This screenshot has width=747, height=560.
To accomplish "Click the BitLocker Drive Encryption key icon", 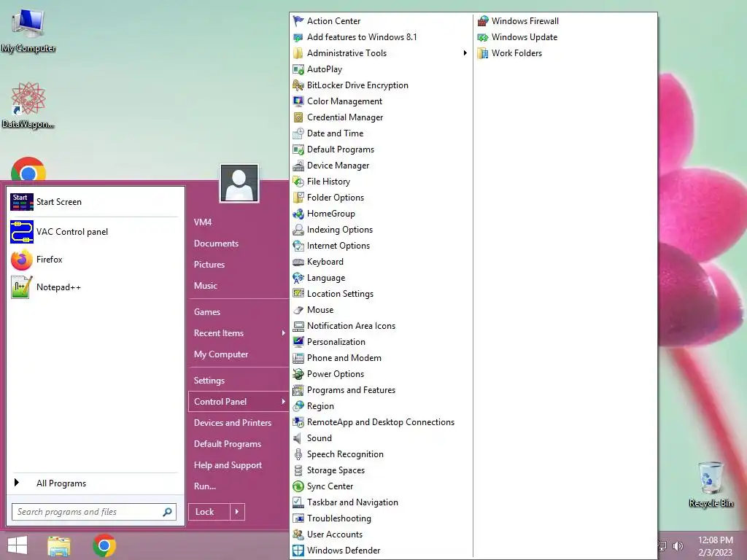I will click(x=298, y=85).
